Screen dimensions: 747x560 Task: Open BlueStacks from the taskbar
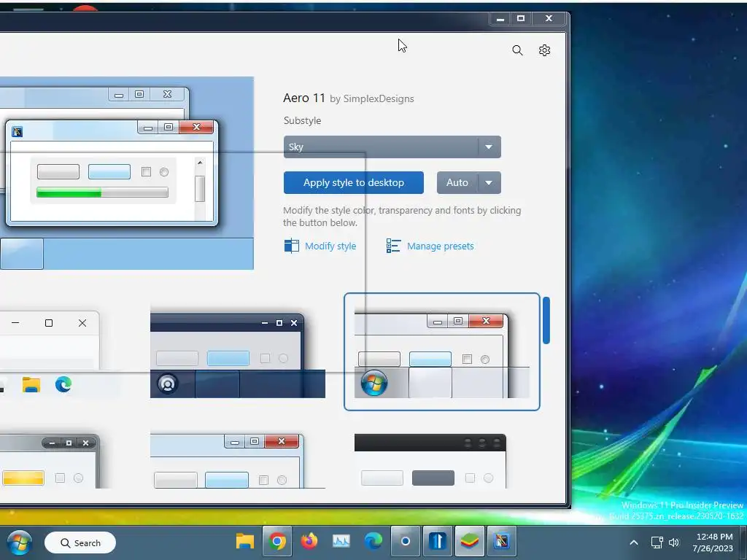coord(470,542)
